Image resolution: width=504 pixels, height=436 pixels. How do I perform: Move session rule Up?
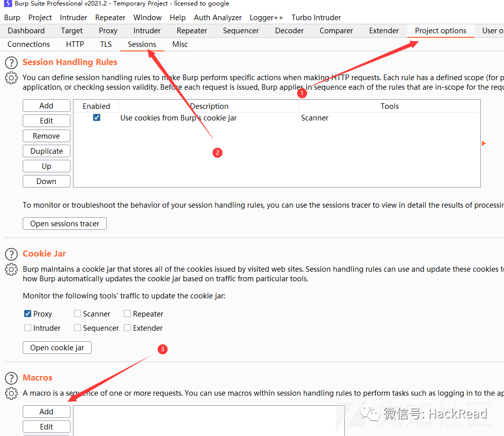click(x=47, y=166)
